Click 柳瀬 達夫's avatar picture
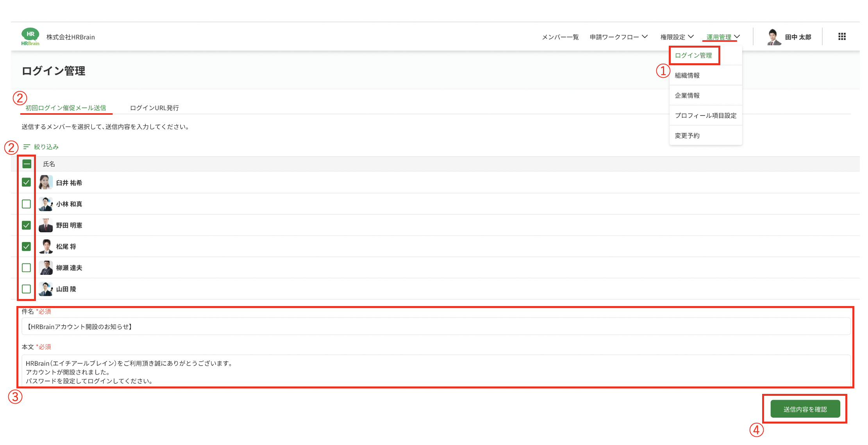The width and height of the screenshot is (868, 445). tap(46, 268)
